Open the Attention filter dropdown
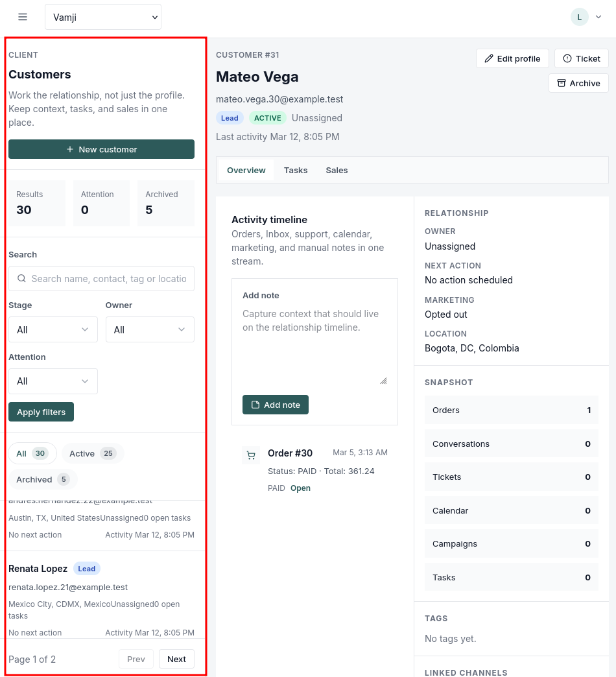 point(53,381)
